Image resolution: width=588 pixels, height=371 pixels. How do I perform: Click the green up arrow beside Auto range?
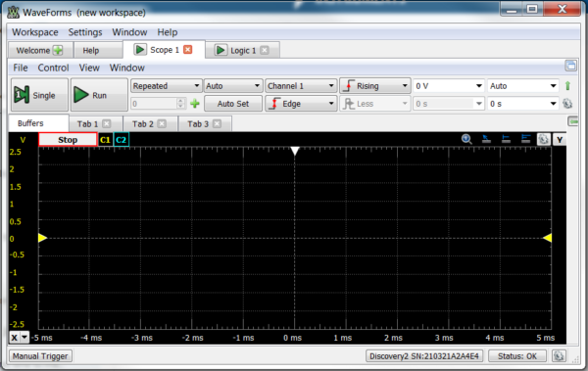pyautogui.click(x=567, y=86)
